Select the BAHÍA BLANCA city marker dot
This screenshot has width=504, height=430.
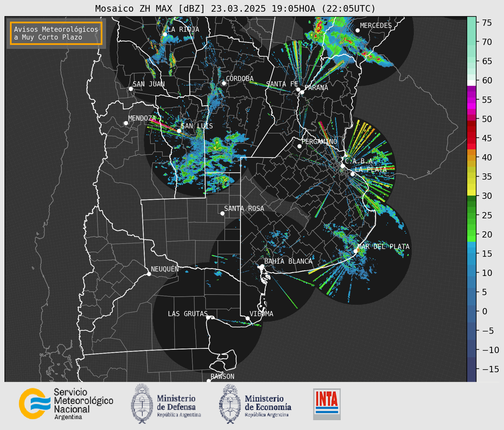click(262, 266)
